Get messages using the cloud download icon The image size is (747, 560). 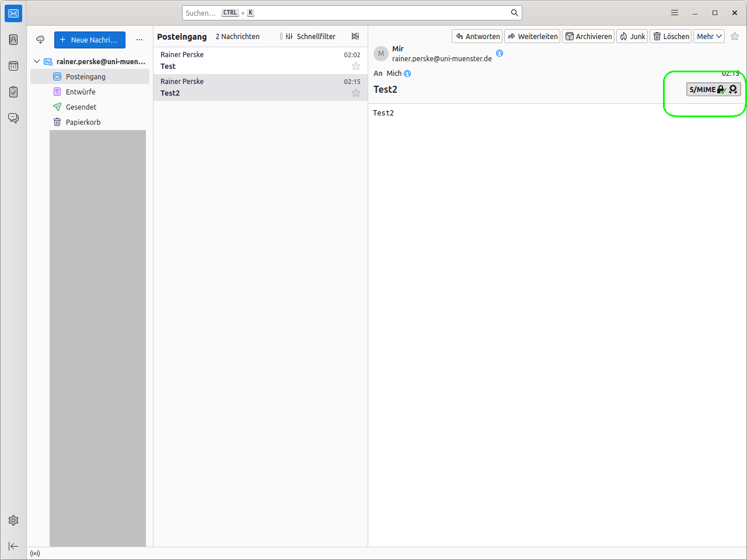coord(40,40)
